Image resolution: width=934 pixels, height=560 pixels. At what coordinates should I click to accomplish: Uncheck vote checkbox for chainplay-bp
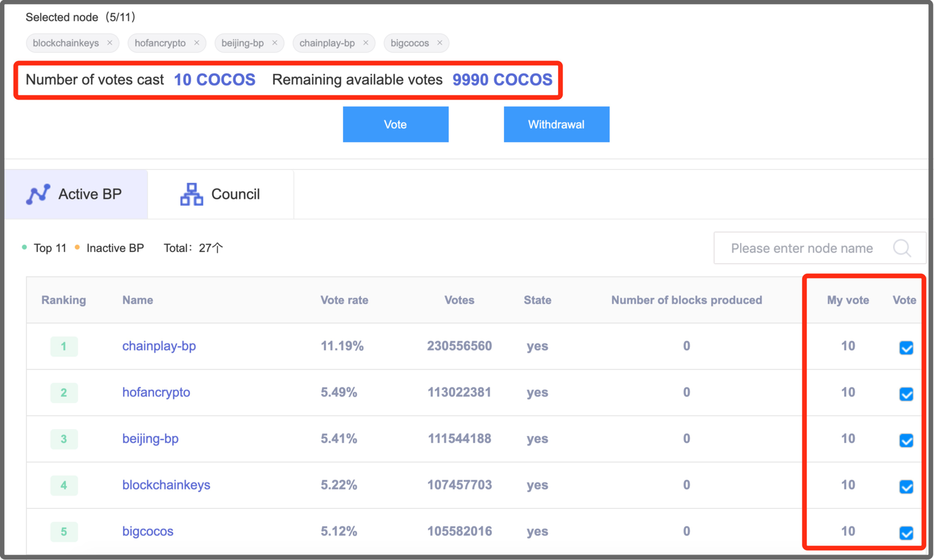906,347
